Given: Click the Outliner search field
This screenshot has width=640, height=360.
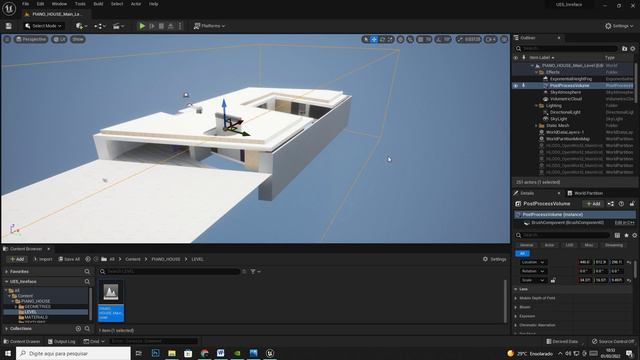Looking at the screenshot, I should point(567,49).
